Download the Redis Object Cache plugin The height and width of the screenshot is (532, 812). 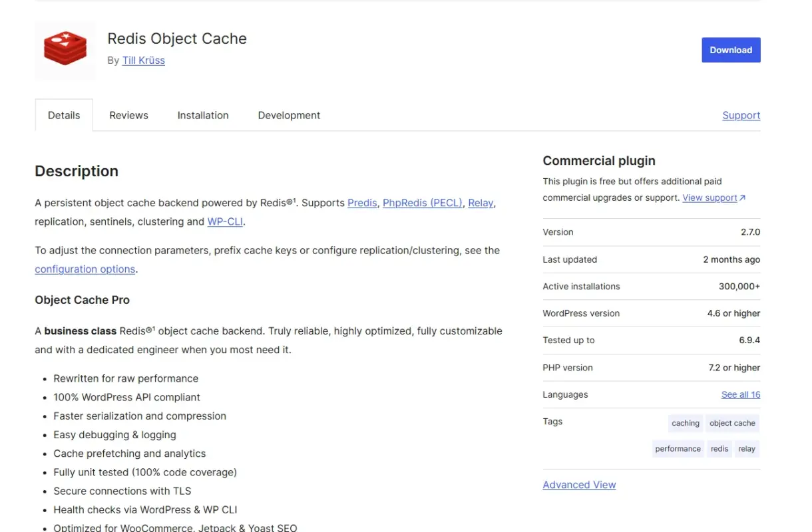pos(731,50)
